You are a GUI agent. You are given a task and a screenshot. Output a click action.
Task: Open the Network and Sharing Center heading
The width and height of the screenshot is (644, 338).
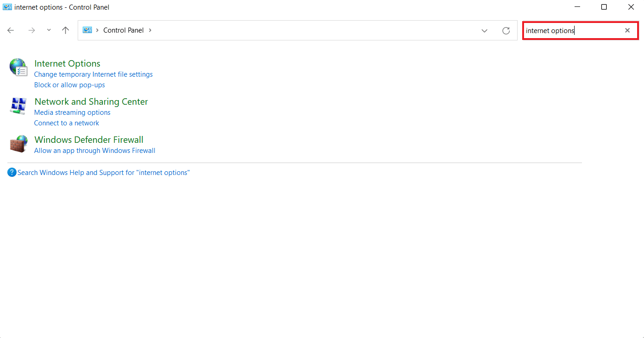click(x=91, y=101)
